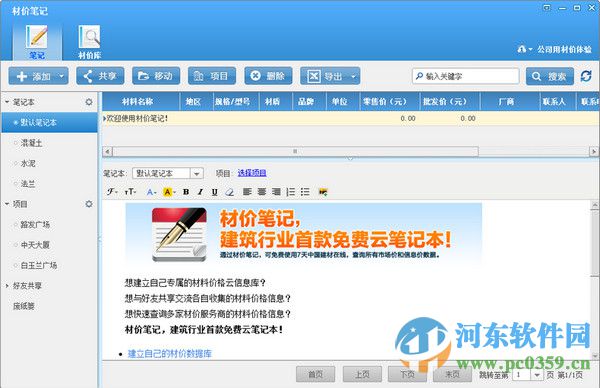Select the 法兰 notebook
The width and height of the screenshot is (600, 388).
(x=28, y=184)
